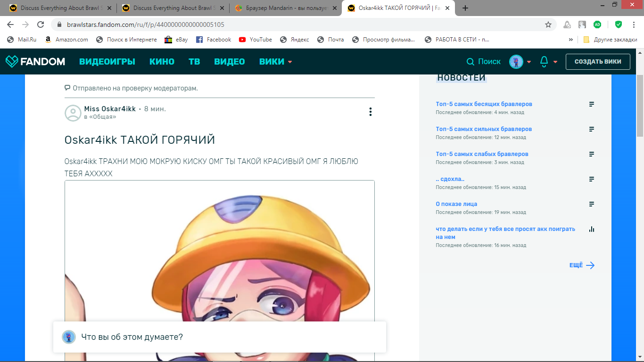
Task: Open the РАБОТА В СЕТИ bookmark
Action: 457,40
